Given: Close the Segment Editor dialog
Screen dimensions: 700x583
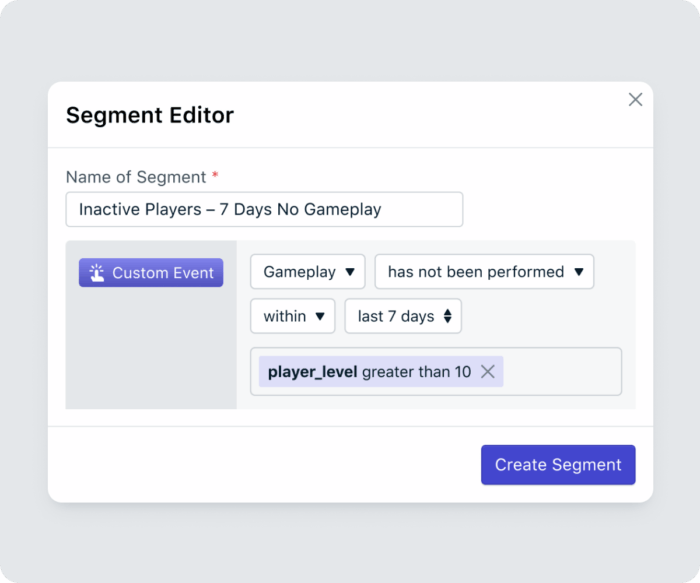Looking at the screenshot, I should pos(635,99).
